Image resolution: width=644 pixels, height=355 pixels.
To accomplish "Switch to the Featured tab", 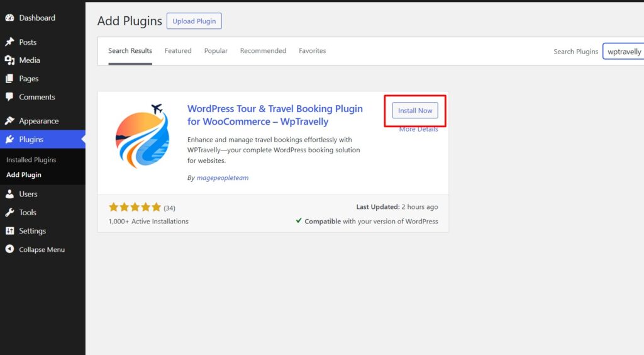I will tap(178, 51).
